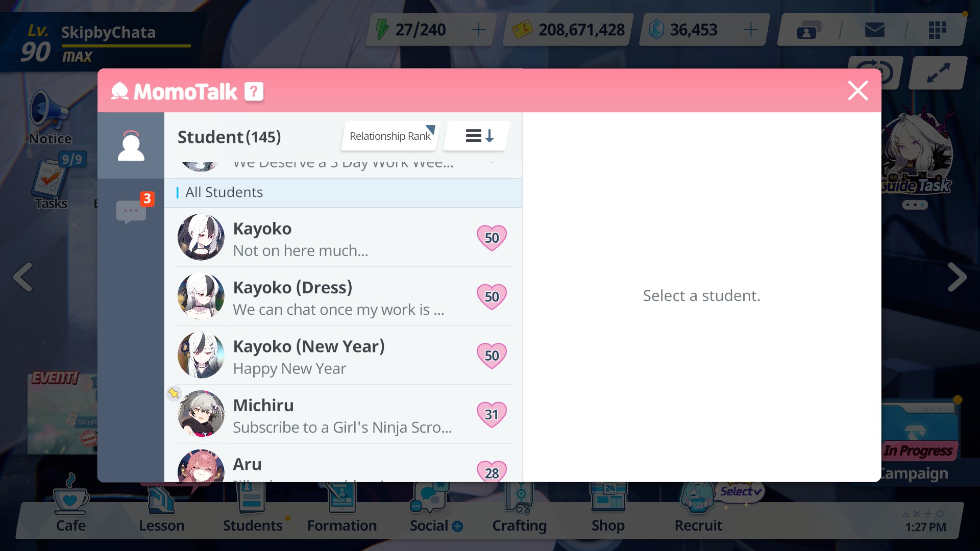Switch to the unread messages tab
The image size is (980, 551).
[131, 211]
